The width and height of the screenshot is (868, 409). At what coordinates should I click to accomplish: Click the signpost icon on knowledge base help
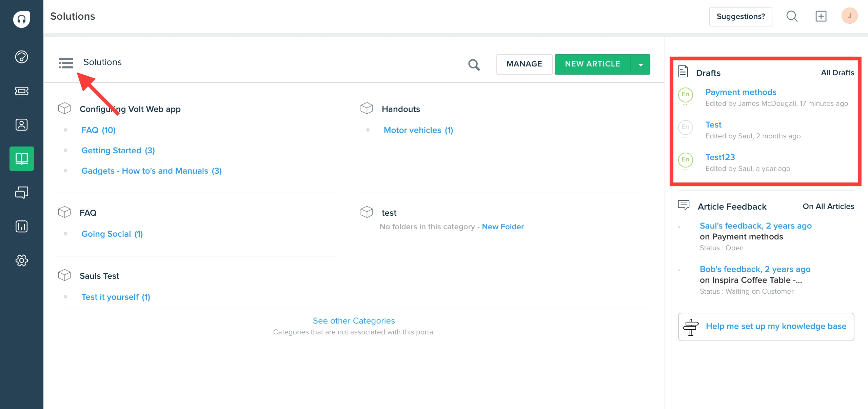[691, 327]
